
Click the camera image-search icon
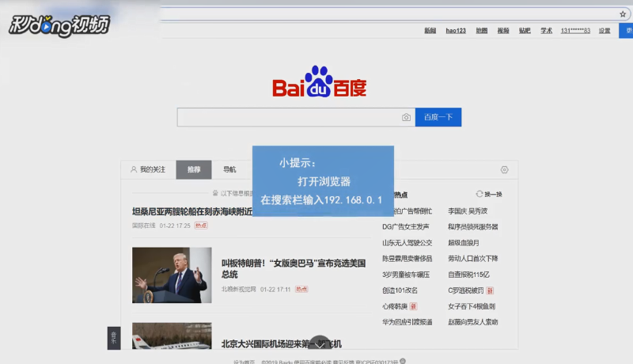click(406, 117)
